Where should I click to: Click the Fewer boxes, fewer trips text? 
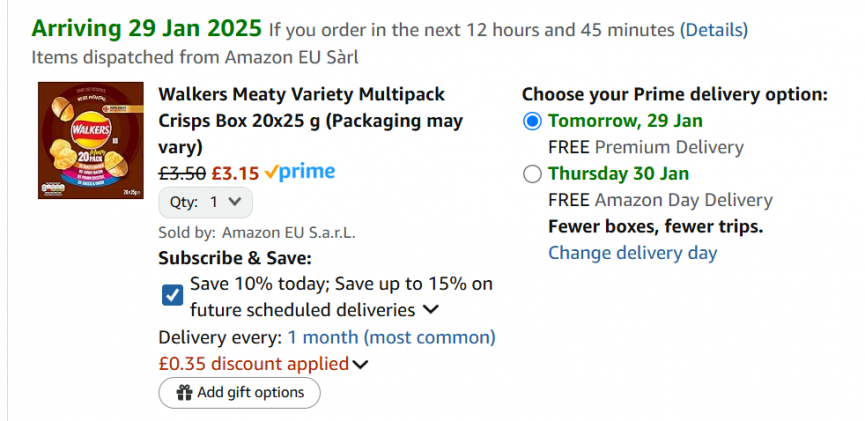click(655, 226)
